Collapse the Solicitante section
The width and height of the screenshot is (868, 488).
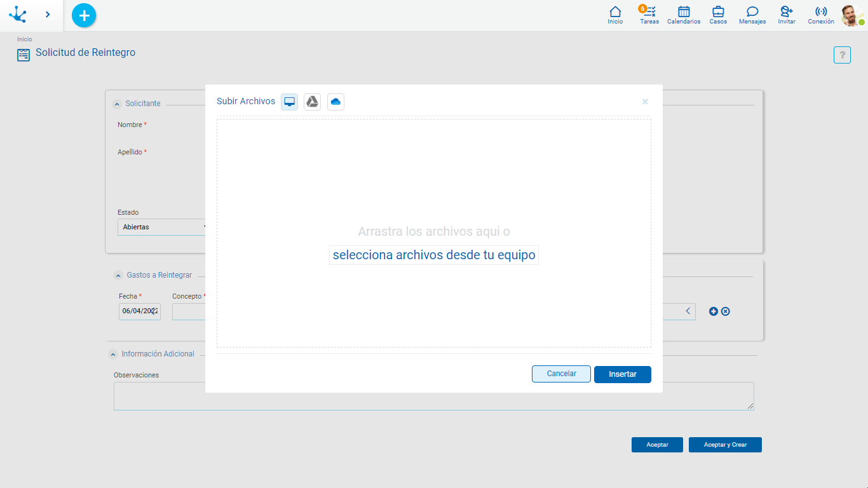click(117, 104)
